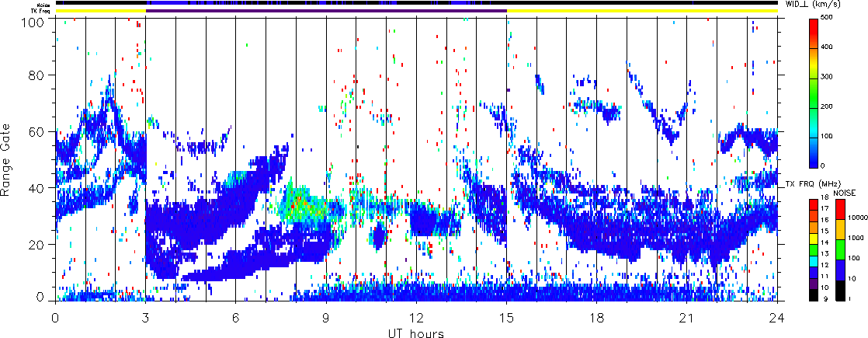This screenshot has width=868, height=338.
Task: Click the 'UT hours' x-axis title
Action: coord(416,333)
